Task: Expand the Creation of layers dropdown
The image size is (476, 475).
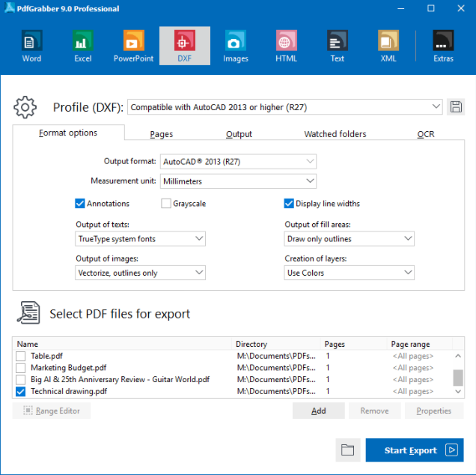Action: point(349,273)
